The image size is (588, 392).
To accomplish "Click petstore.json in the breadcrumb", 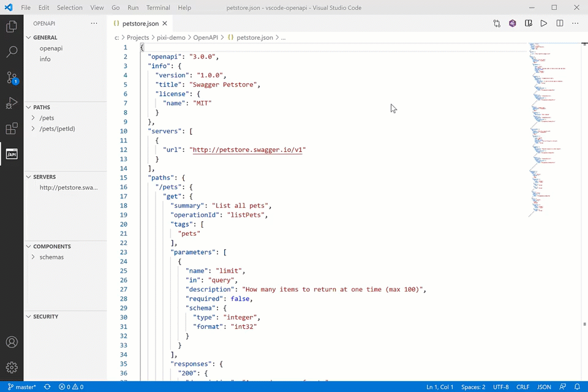I will 255,37.
